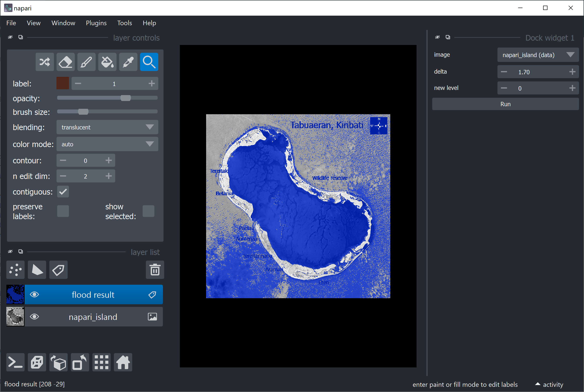Click the Run button

point(506,104)
